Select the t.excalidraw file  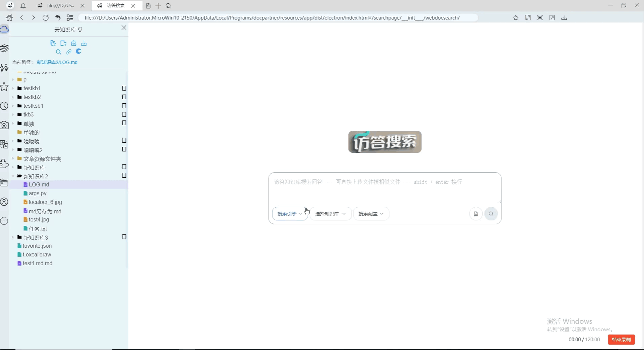[x=37, y=254]
